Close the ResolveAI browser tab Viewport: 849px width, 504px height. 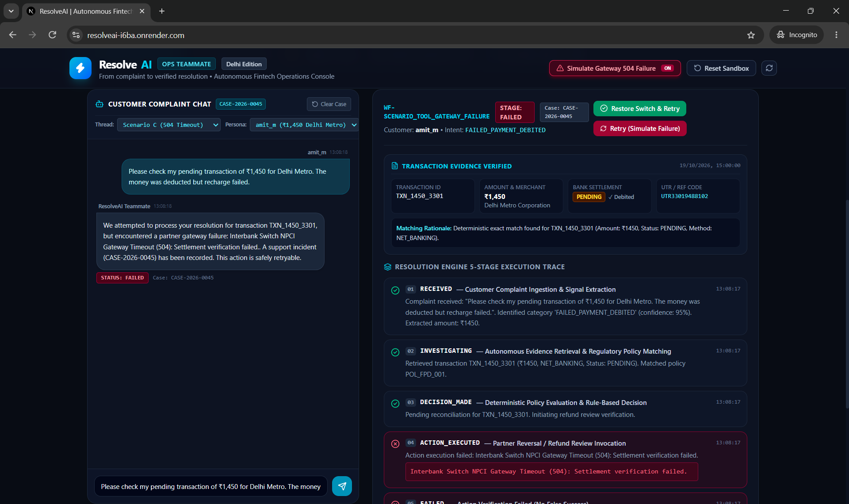pos(142,11)
